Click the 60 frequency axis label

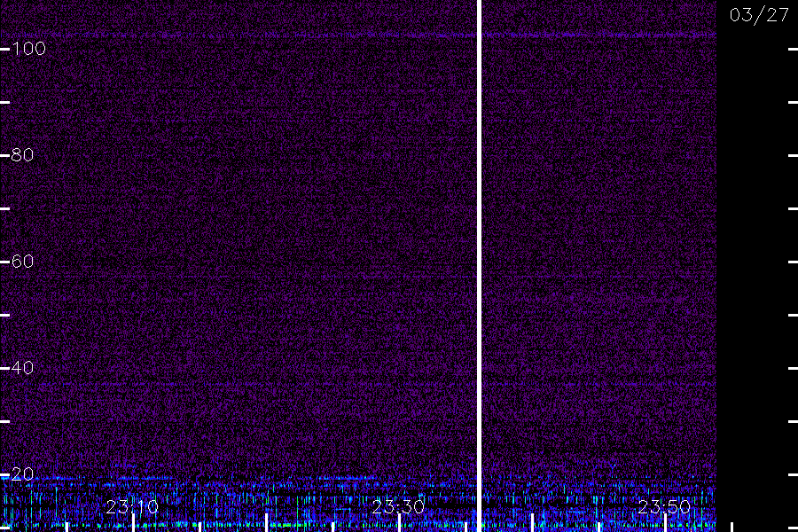click(x=22, y=262)
